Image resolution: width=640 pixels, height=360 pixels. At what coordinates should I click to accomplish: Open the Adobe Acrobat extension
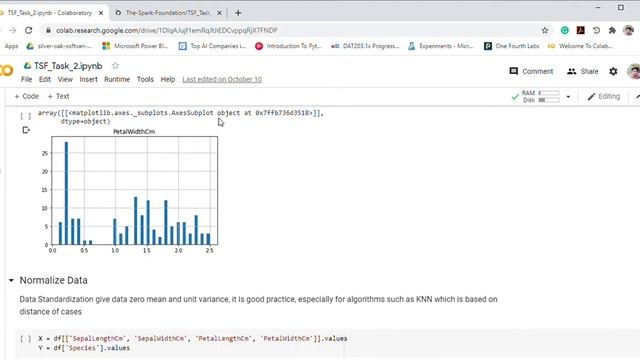click(x=580, y=30)
